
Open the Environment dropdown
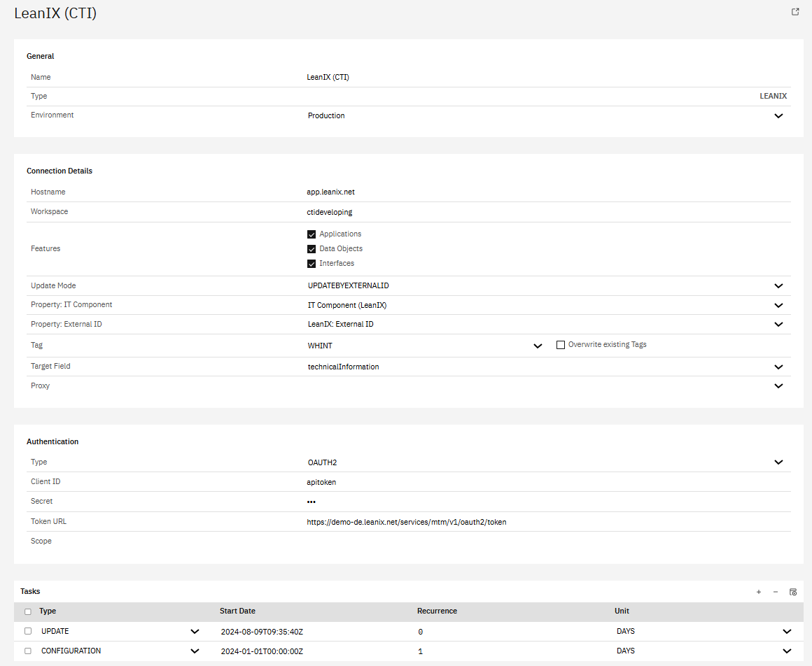(x=778, y=116)
